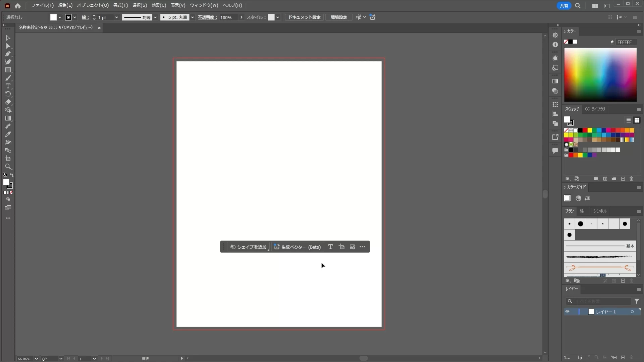Expand opacity options arrow
644x362 pixels.
pyautogui.click(x=241, y=17)
